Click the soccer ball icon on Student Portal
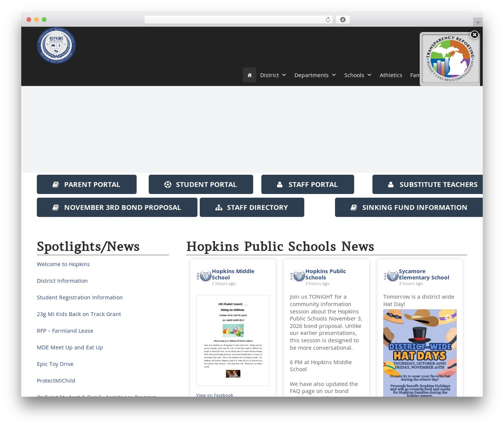Screen dimensions: 504x427 (x=168, y=184)
